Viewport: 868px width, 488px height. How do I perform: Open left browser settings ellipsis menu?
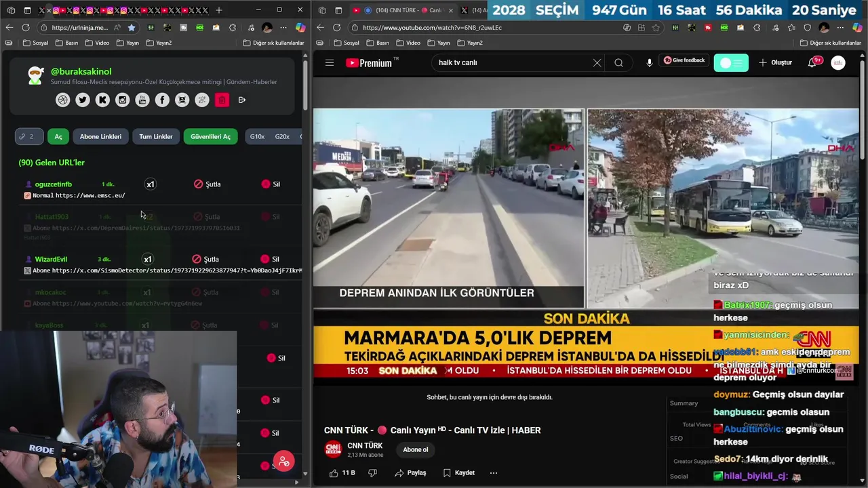click(284, 27)
